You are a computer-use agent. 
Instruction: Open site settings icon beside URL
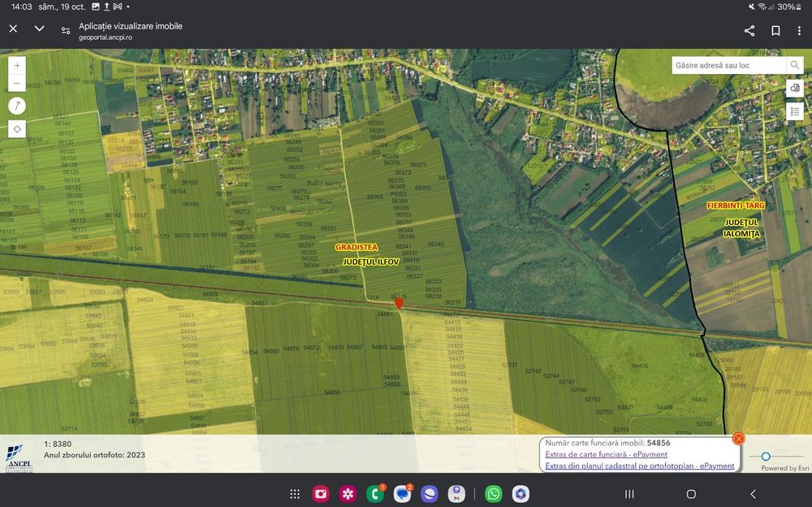click(x=66, y=31)
